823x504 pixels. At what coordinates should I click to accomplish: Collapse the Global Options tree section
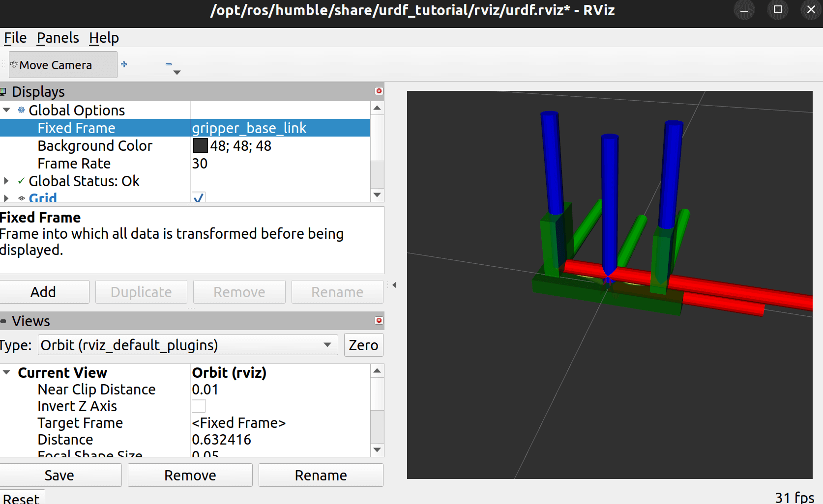coord(7,110)
